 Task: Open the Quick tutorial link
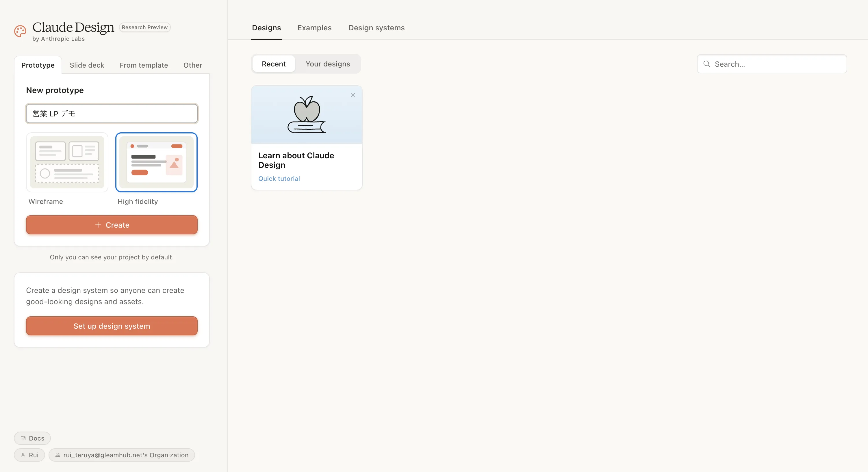click(x=279, y=179)
